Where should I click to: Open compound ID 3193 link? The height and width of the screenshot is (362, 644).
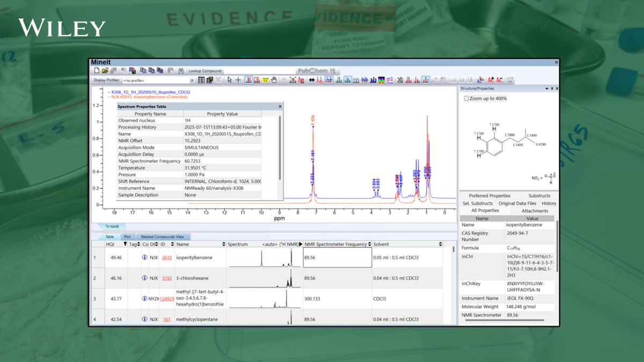coord(167,278)
